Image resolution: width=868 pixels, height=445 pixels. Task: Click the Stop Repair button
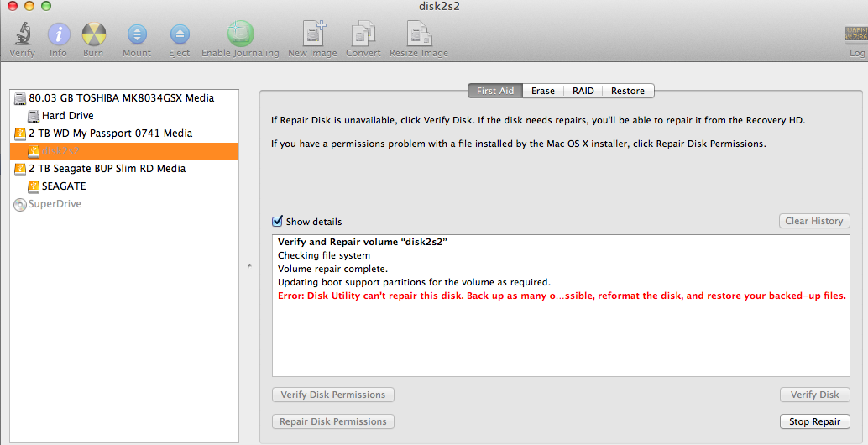coord(815,421)
